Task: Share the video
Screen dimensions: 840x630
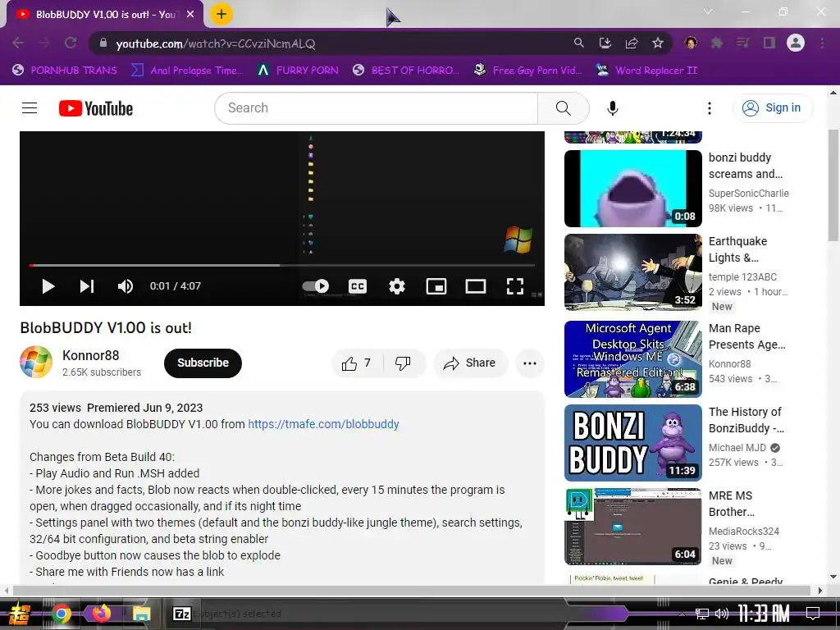Action: click(x=470, y=363)
